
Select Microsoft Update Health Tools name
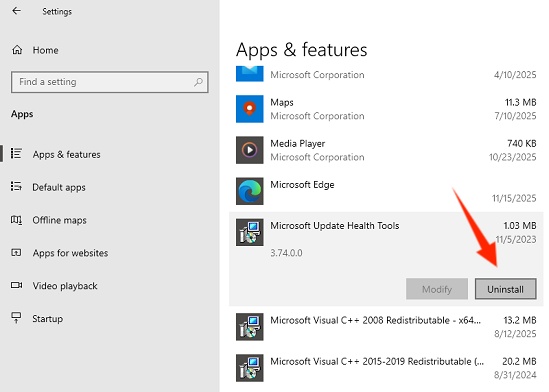pyautogui.click(x=335, y=226)
